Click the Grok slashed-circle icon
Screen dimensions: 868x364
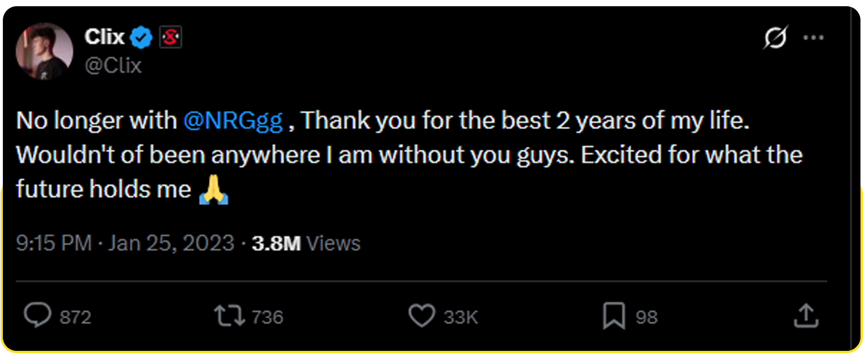tap(775, 37)
